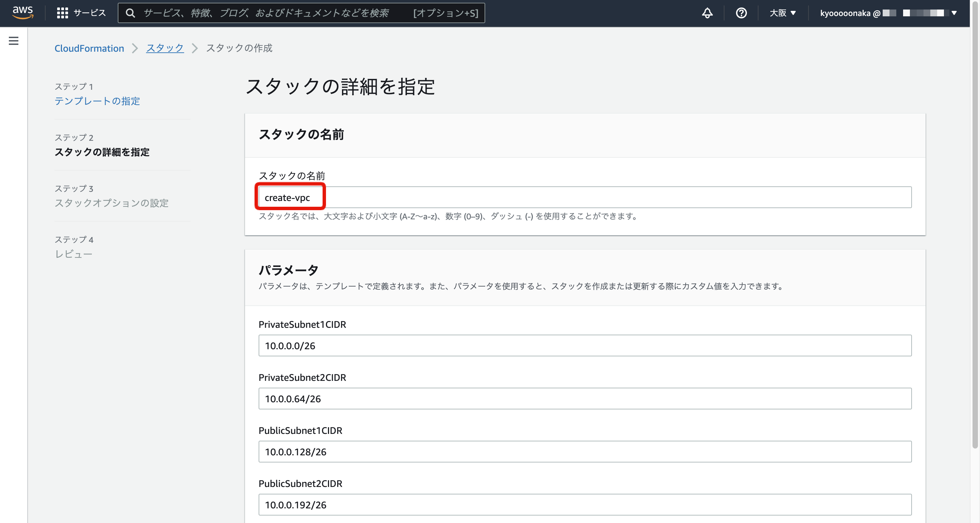Click the PrivateSubnet1CIDR input field
The image size is (980, 523).
(x=585, y=345)
